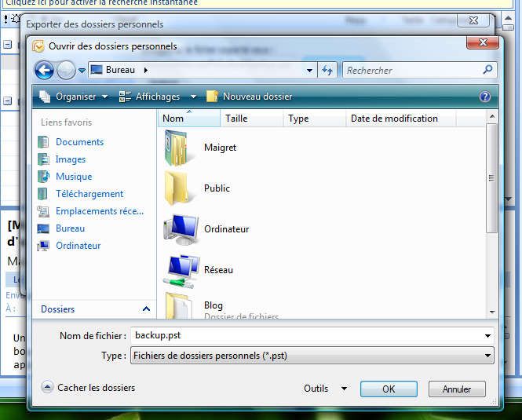Open the Organiser menu
The width and height of the screenshot is (522, 420).
coord(76,97)
